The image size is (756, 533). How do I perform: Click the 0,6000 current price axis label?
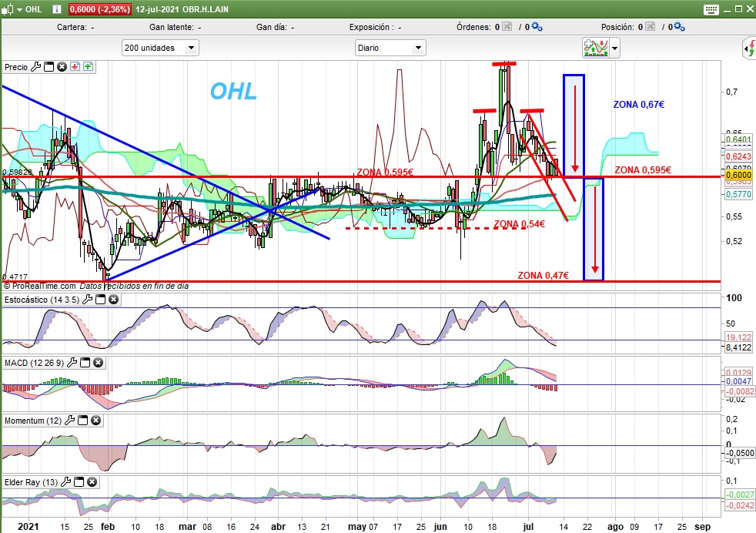[738, 175]
